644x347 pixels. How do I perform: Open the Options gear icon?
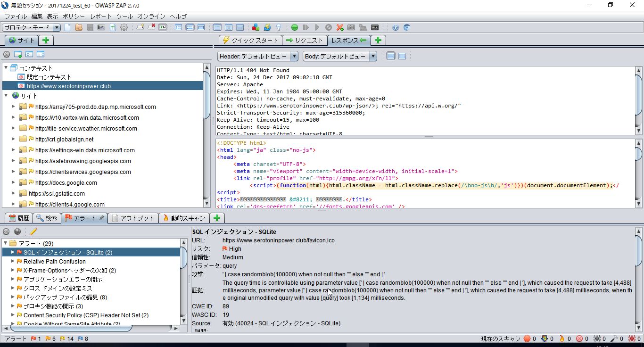[124, 27]
